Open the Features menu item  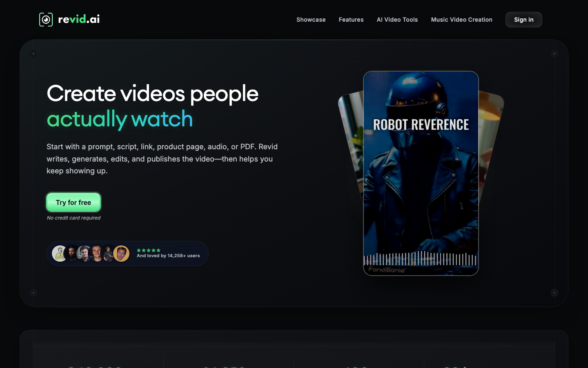pos(351,20)
